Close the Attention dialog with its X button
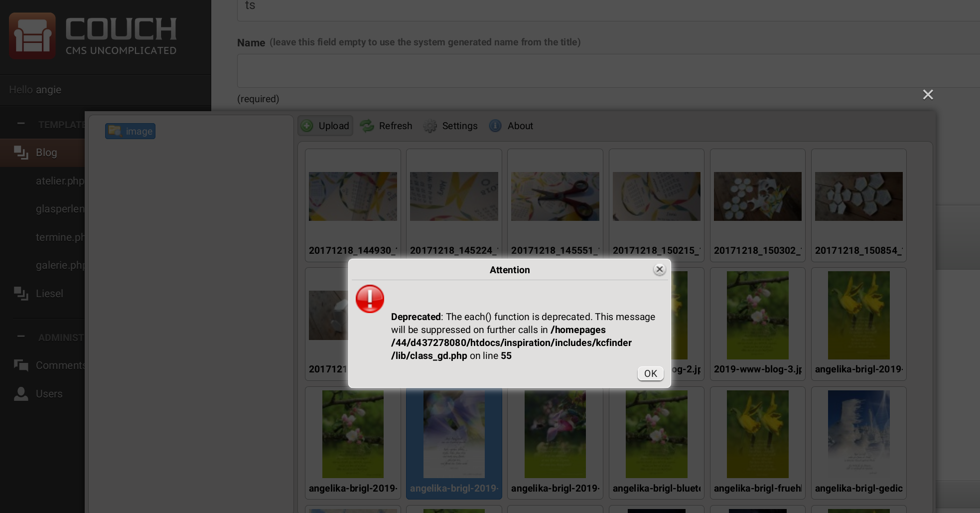980x513 pixels. pos(660,269)
